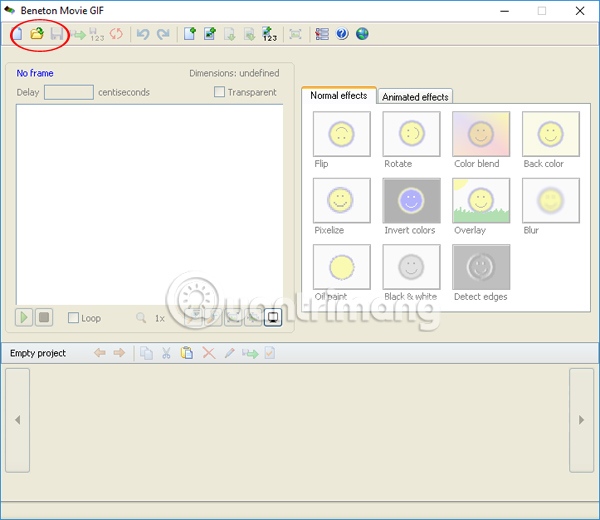This screenshot has width=600, height=520.
Task: Open help with the blue question mark
Action: tap(342, 34)
